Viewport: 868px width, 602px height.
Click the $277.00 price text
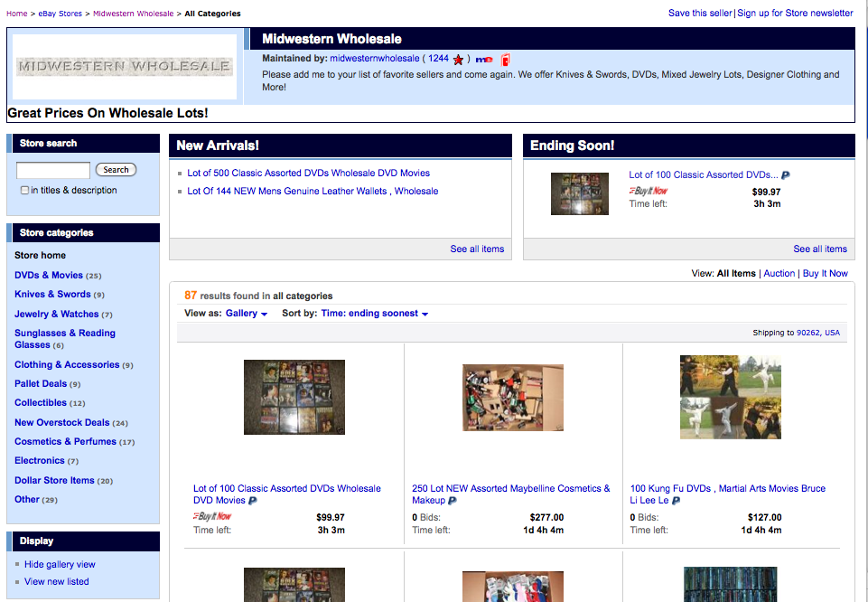[x=546, y=517]
